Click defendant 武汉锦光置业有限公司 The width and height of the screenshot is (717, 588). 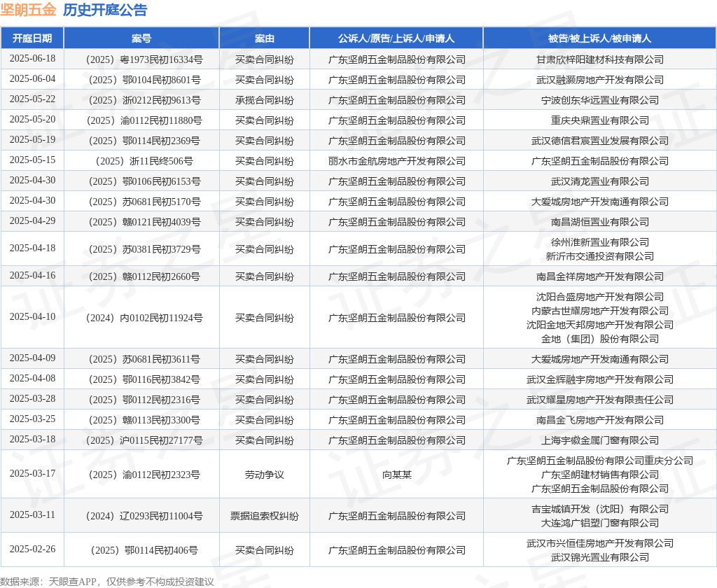(x=600, y=558)
